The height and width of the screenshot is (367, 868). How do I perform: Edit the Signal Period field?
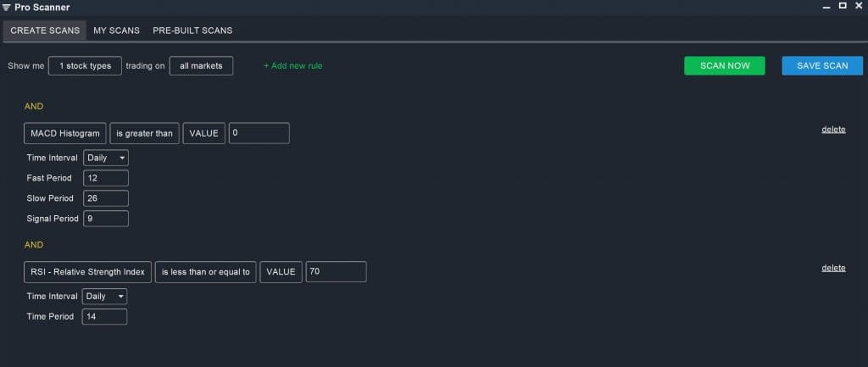point(106,219)
